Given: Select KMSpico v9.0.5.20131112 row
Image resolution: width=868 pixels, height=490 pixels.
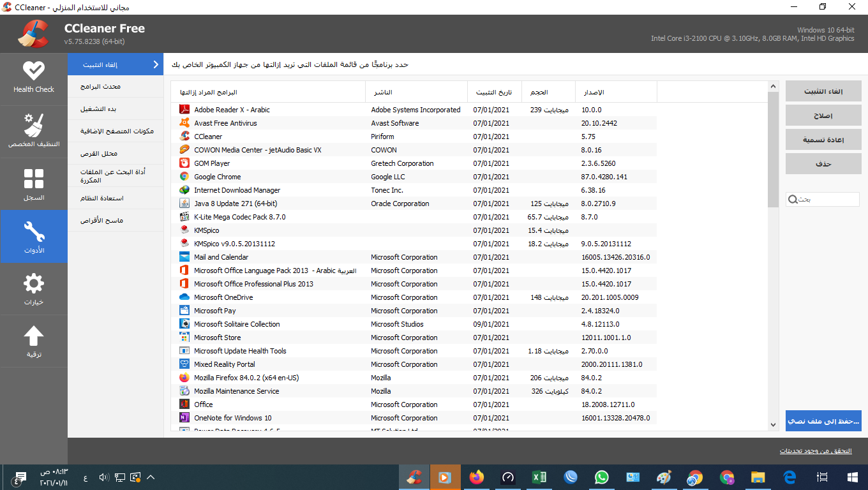Looking at the screenshot, I should tap(414, 244).
